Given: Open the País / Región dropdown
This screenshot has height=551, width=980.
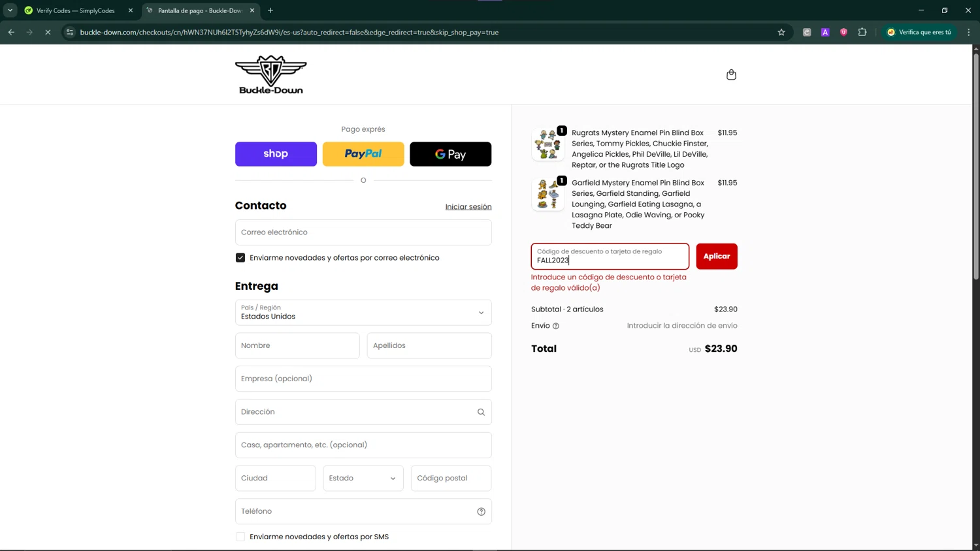Looking at the screenshot, I should coord(363,312).
